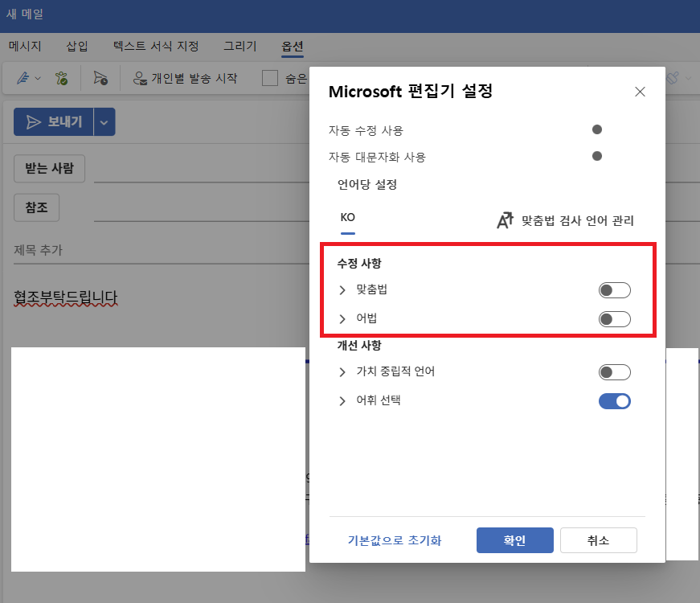Switch to the 삽입 ribbon tab

[76, 47]
